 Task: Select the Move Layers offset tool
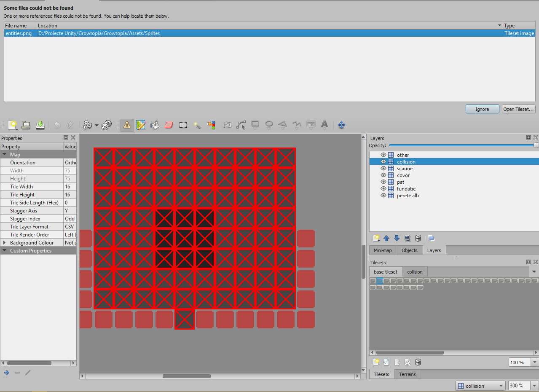(x=342, y=125)
